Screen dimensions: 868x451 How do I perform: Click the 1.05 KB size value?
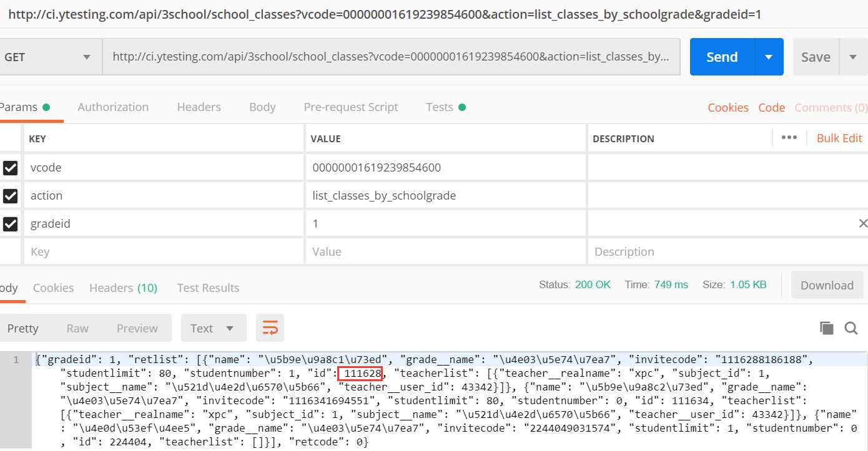point(748,284)
